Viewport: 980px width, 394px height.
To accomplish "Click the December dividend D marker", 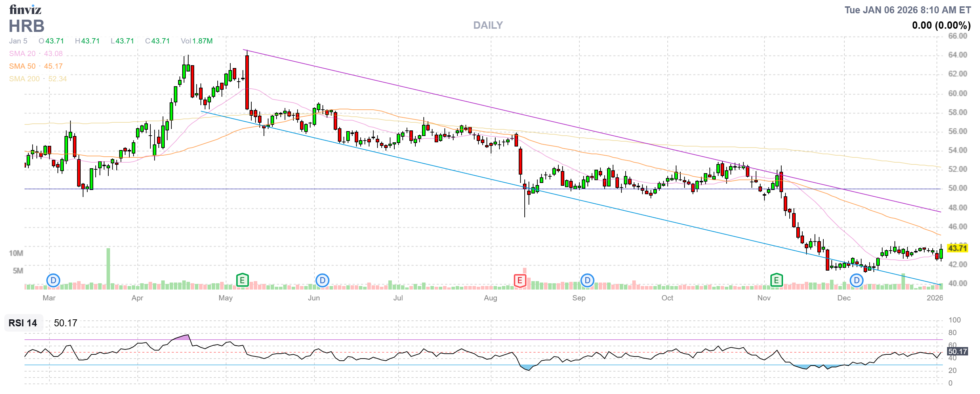I will point(856,281).
